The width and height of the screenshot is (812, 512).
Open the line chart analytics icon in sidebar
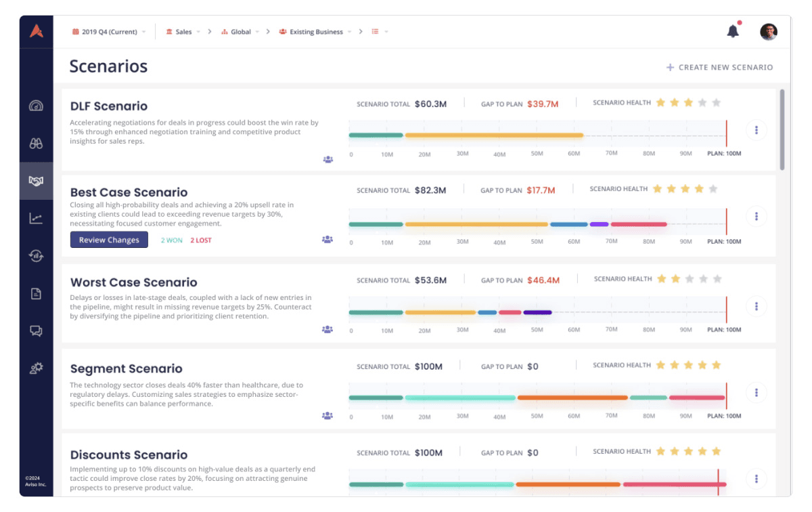coord(36,218)
